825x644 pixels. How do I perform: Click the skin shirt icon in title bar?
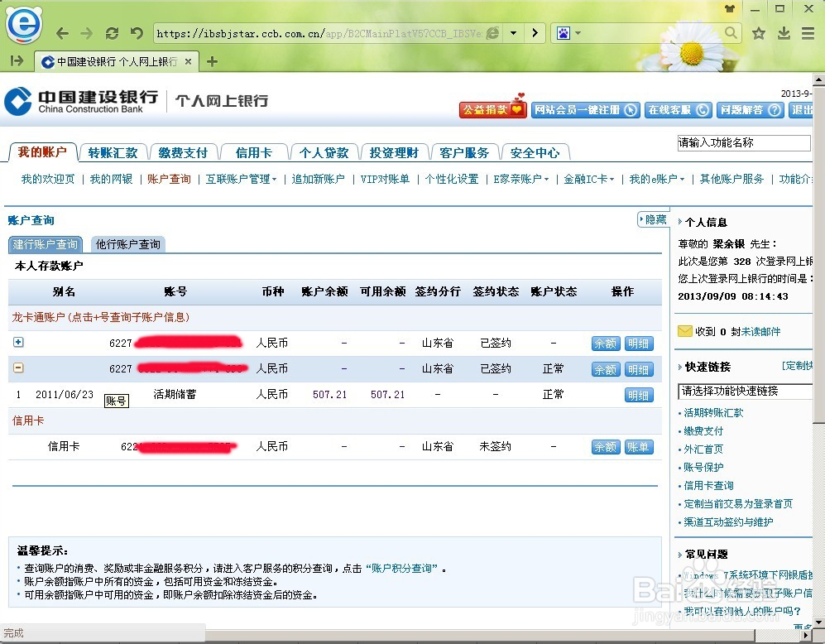(730, 8)
